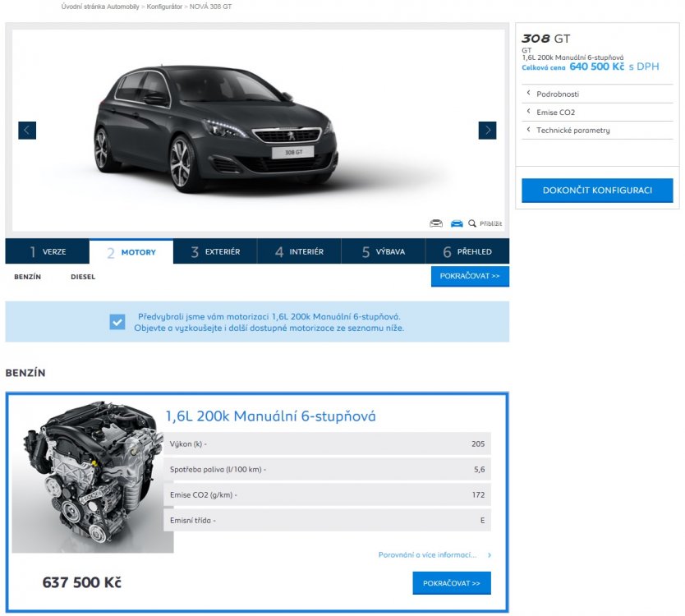Click the Výkon (k) row value 205
The width and height of the screenshot is (685, 616).
[x=478, y=444]
